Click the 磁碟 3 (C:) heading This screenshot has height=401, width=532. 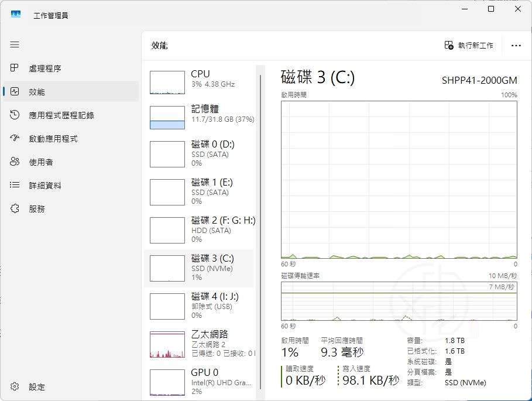(318, 77)
